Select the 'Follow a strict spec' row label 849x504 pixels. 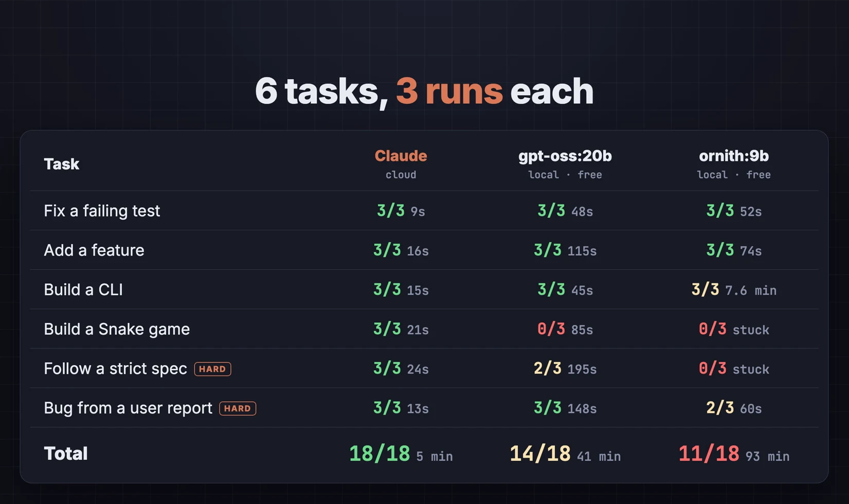tap(115, 369)
